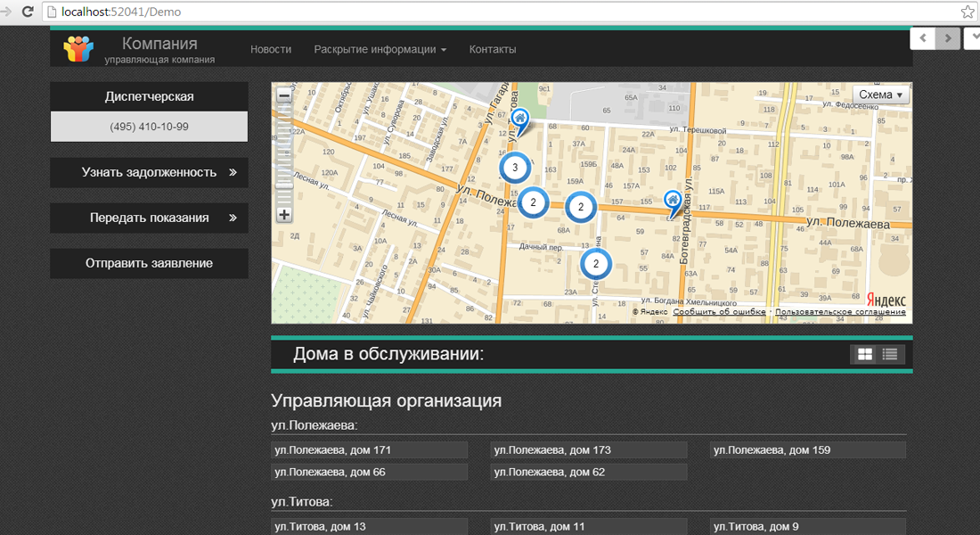Viewport: 980px width, 535px height.
Task: Expand the Раскрытие информации menu
Action: pos(380,50)
